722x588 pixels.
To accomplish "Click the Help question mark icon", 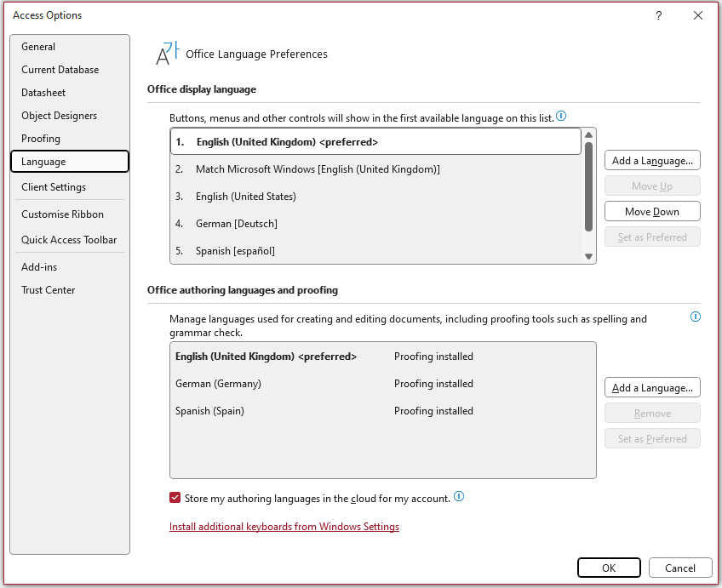I will (x=659, y=15).
